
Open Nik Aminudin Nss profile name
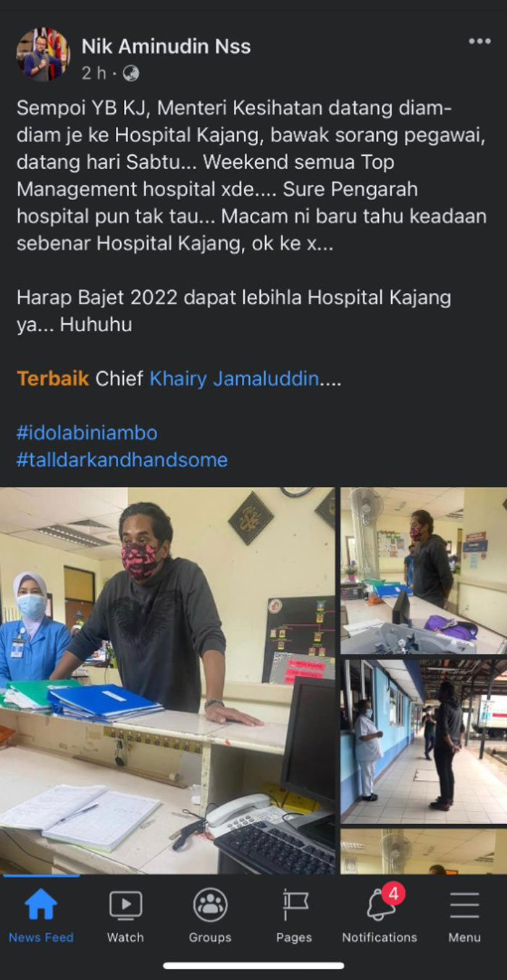pyautogui.click(x=166, y=46)
